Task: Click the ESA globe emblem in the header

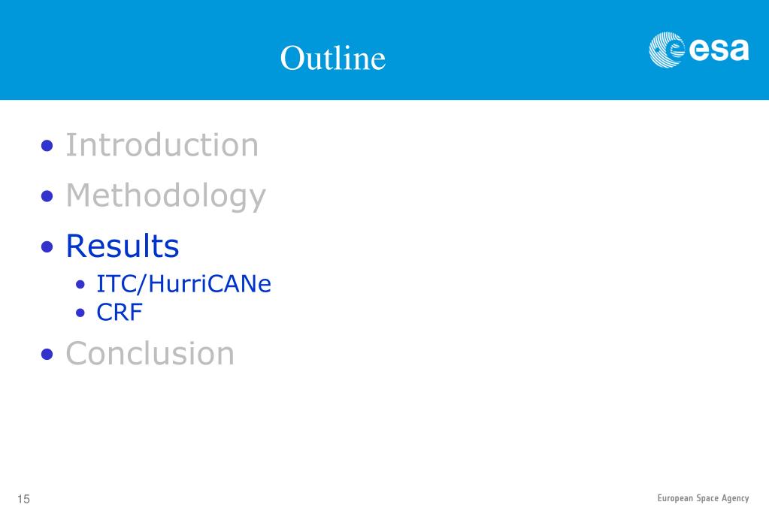Action: tap(667, 50)
